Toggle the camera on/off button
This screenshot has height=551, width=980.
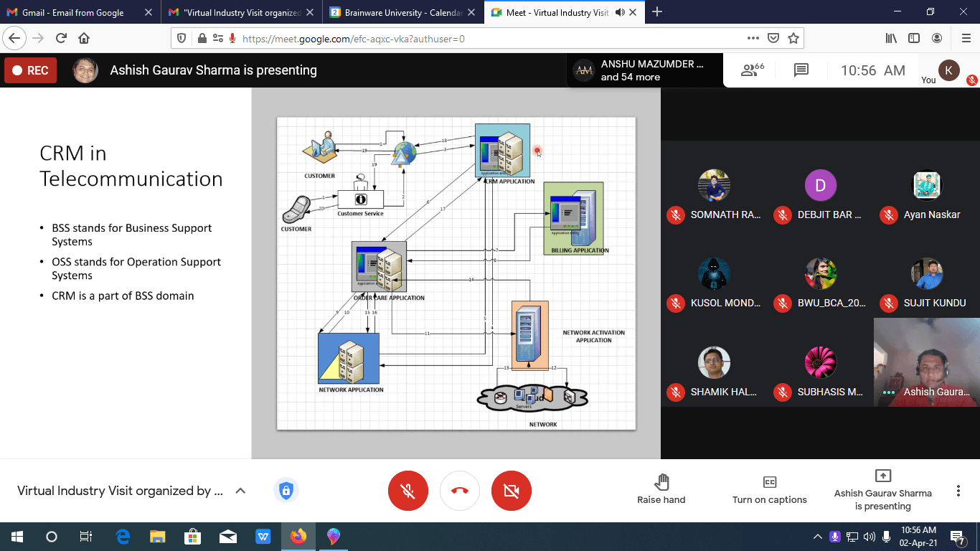[x=511, y=491]
